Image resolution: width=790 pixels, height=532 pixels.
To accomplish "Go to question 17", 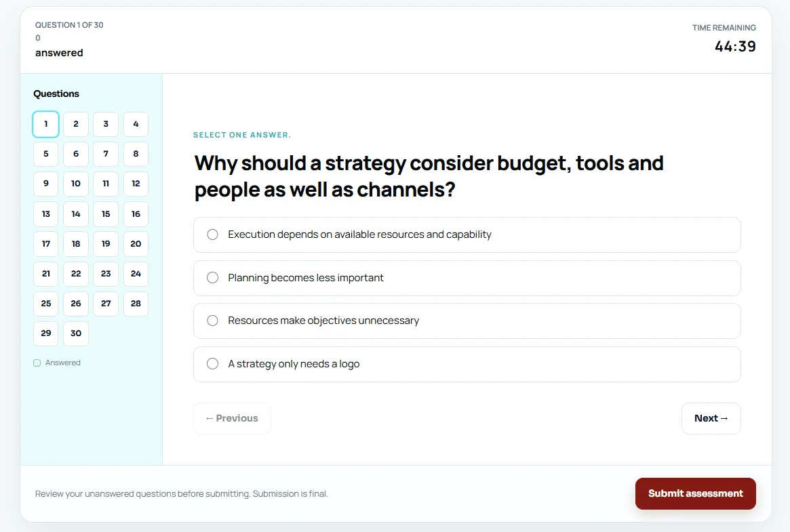I will click(x=46, y=243).
